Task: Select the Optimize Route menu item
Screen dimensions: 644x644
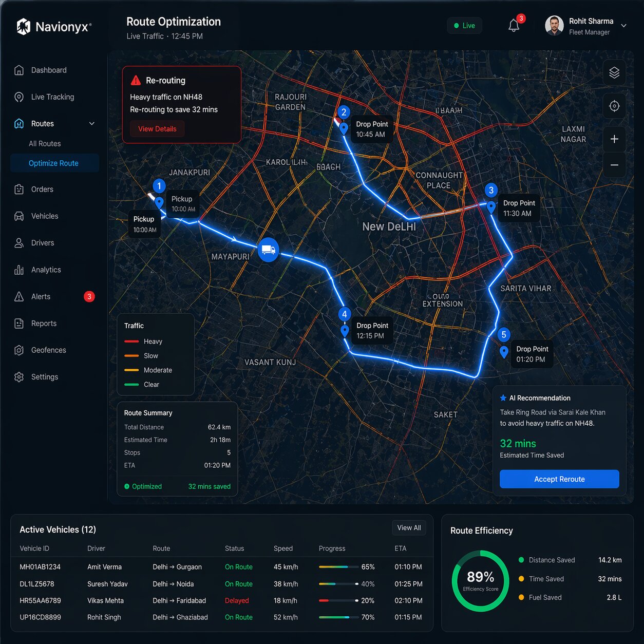Action: pos(53,163)
